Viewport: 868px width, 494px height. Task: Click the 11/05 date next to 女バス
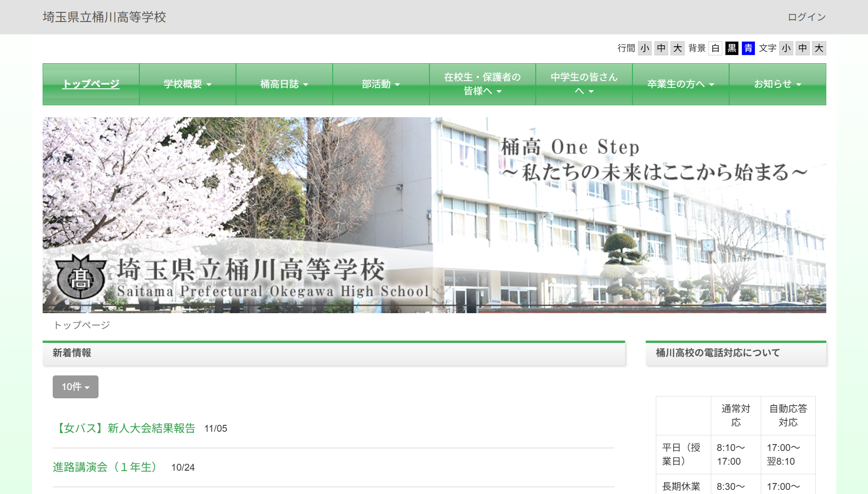(216, 429)
